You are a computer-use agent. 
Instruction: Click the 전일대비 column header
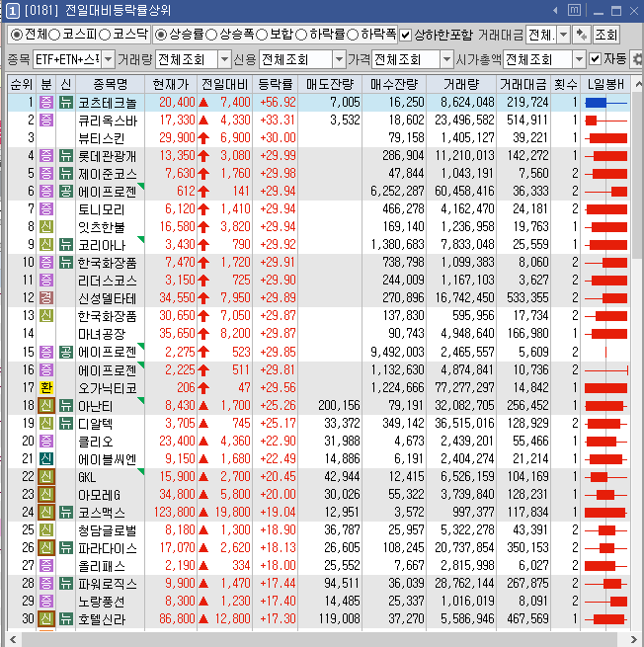point(225,84)
